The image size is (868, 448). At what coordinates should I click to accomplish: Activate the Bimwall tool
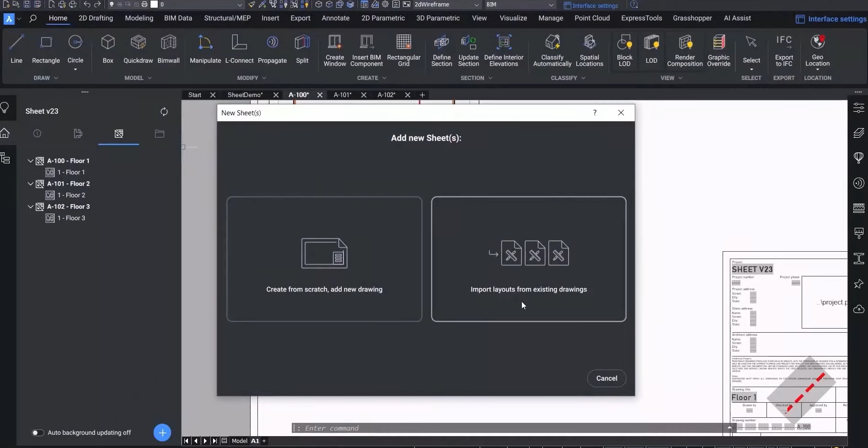(168, 49)
